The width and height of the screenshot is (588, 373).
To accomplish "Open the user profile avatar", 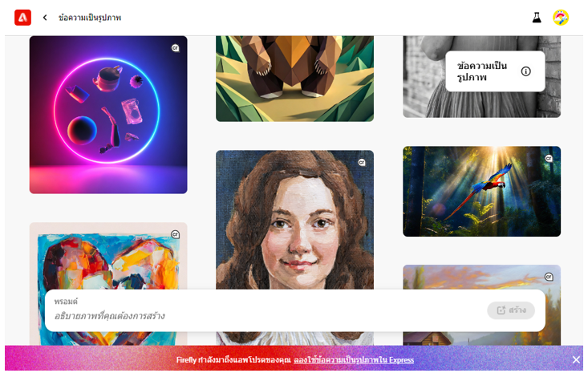I will coord(561,17).
